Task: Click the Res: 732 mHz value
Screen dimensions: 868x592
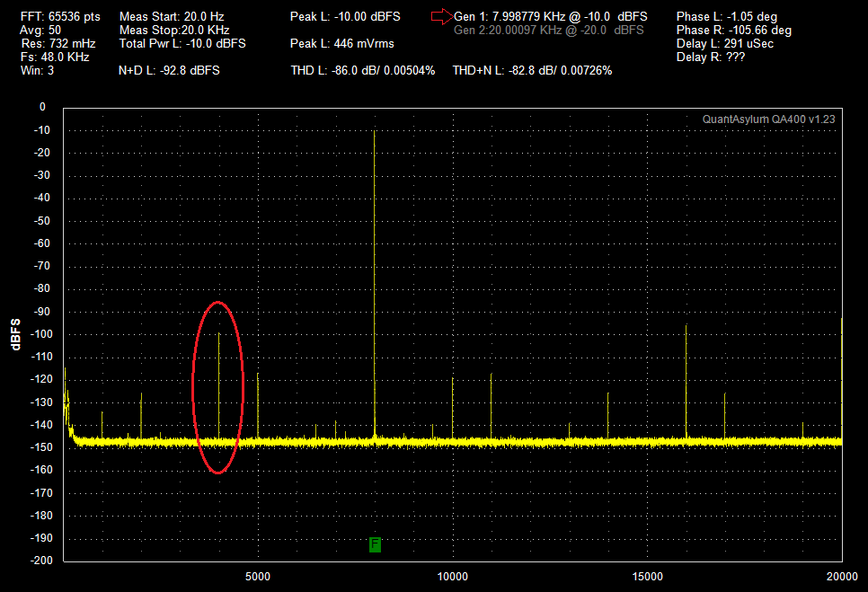Action: [58, 43]
